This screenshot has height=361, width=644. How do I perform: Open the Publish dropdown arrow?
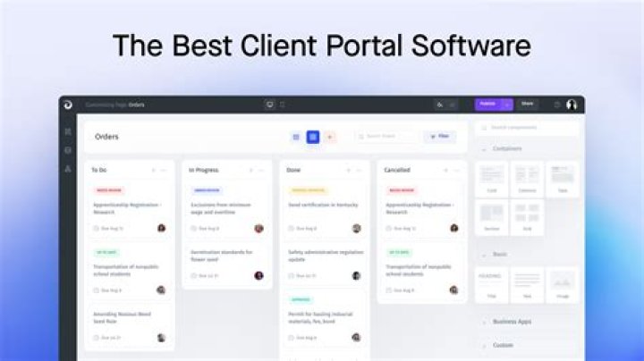(507, 105)
